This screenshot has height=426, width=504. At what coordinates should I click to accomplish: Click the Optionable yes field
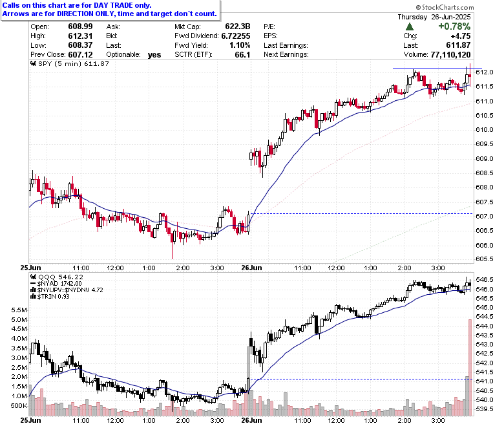coord(134,55)
